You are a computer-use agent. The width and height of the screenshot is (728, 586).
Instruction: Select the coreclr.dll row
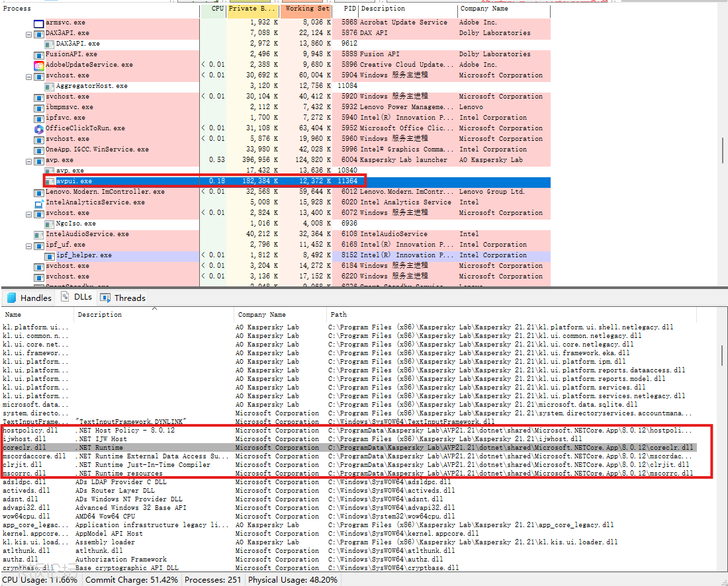click(x=348, y=448)
